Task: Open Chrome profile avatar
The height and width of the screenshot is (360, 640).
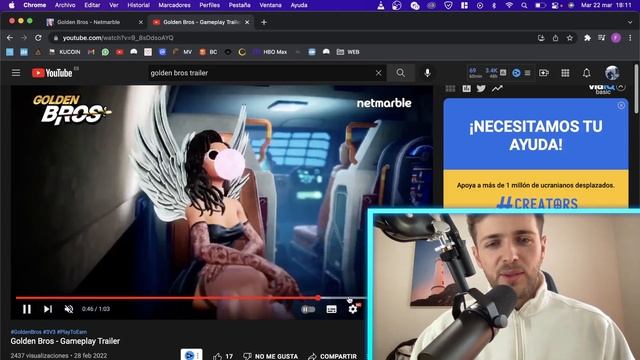Action: [x=616, y=38]
